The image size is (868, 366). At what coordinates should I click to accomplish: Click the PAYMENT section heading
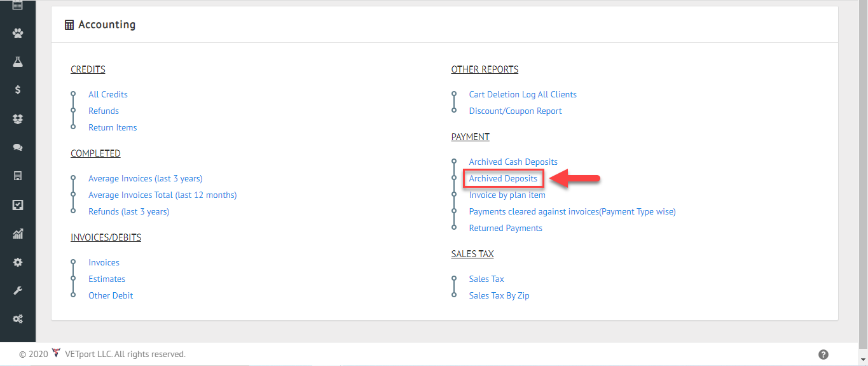(x=470, y=137)
